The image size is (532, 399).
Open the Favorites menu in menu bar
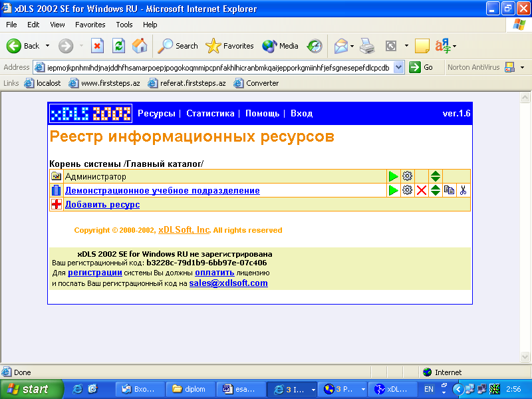pos(90,25)
